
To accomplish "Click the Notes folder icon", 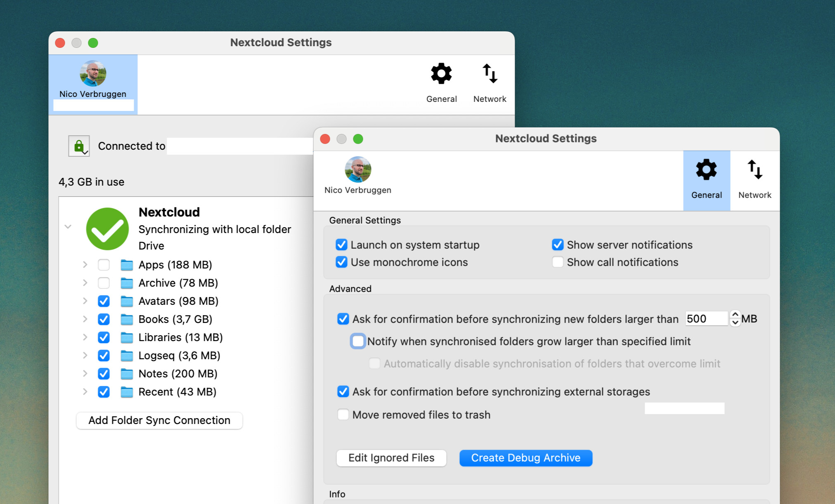I will click(127, 374).
